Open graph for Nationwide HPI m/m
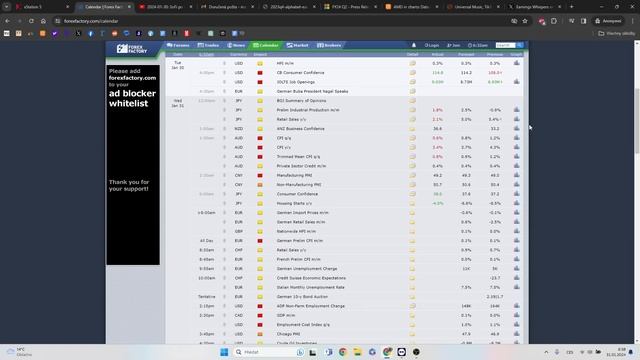This screenshot has height=360, width=640. tap(517, 231)
